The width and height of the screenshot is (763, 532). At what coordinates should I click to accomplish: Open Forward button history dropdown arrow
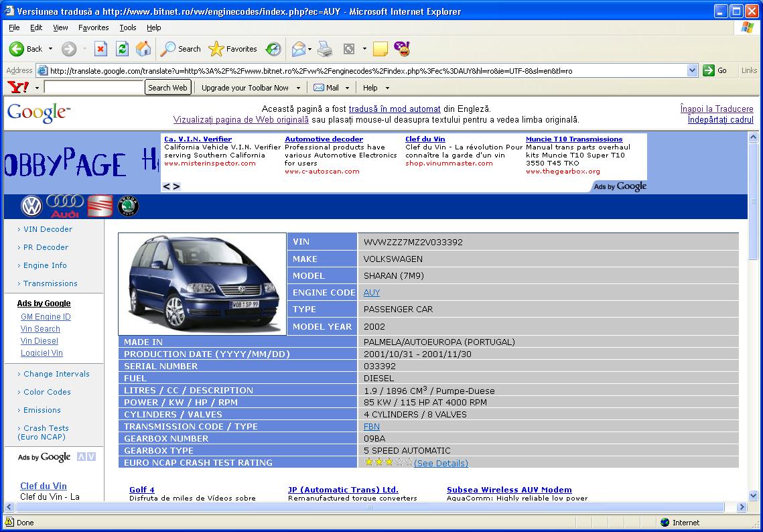[84, 49]
